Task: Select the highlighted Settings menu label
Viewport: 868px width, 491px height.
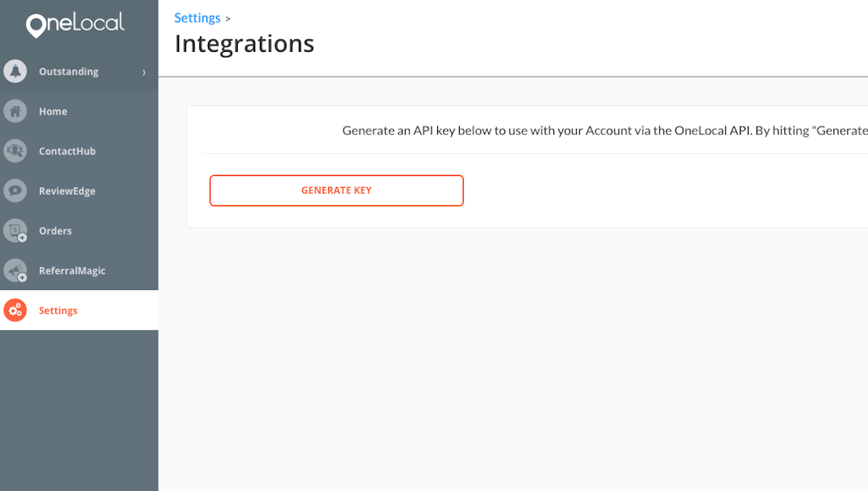Action: [58, 310]
